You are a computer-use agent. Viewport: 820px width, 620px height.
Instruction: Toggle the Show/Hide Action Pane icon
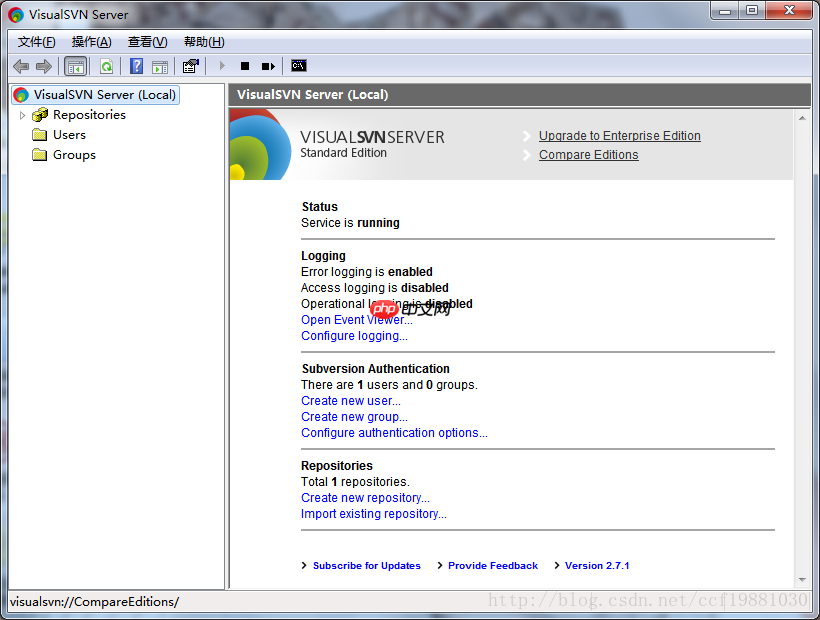(160, 66)
